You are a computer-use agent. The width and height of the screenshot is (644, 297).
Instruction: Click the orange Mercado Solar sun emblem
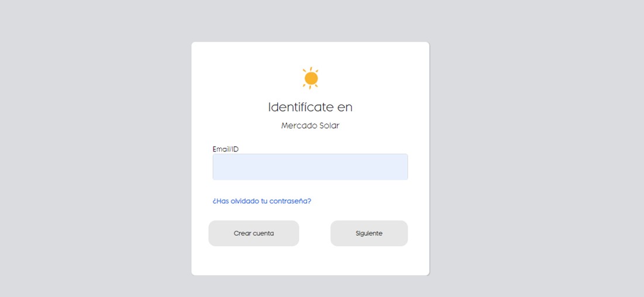tap(311, 78)
